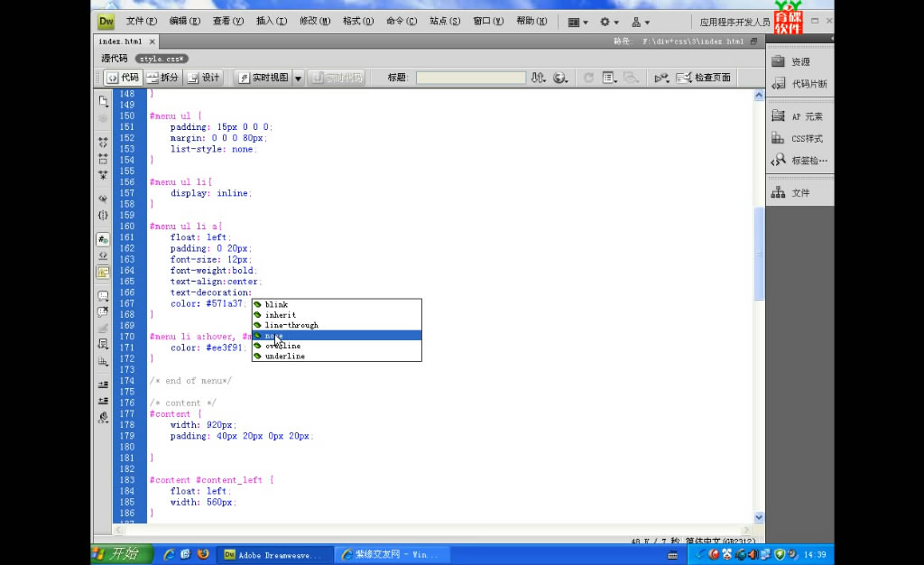
Task: Switch to the index.html document tab
Action: 120,42
